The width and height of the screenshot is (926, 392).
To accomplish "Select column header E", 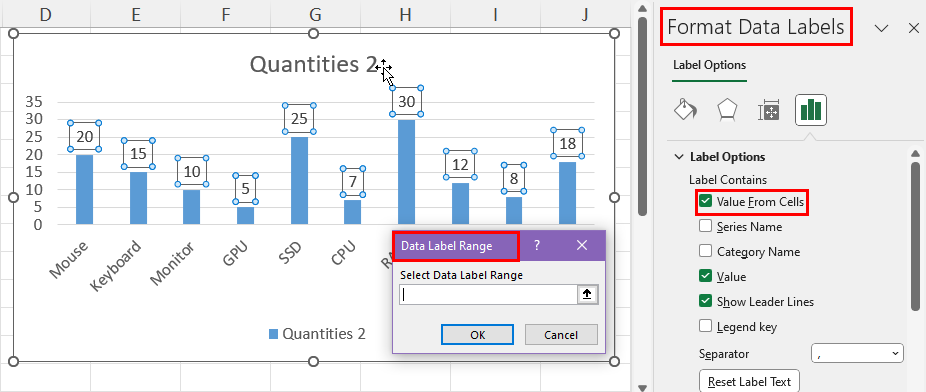I will tap(136, 14).
